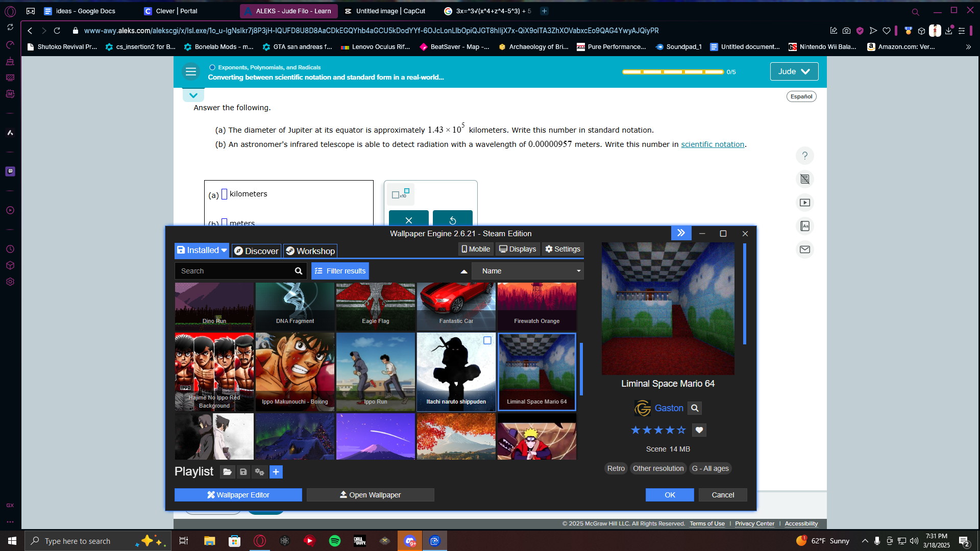Add wallpaper to playlist with plus icon

(276, 472)
